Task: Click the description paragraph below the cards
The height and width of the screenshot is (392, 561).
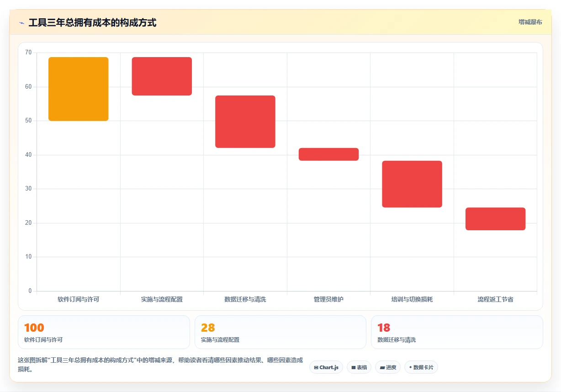Action: 160,365
